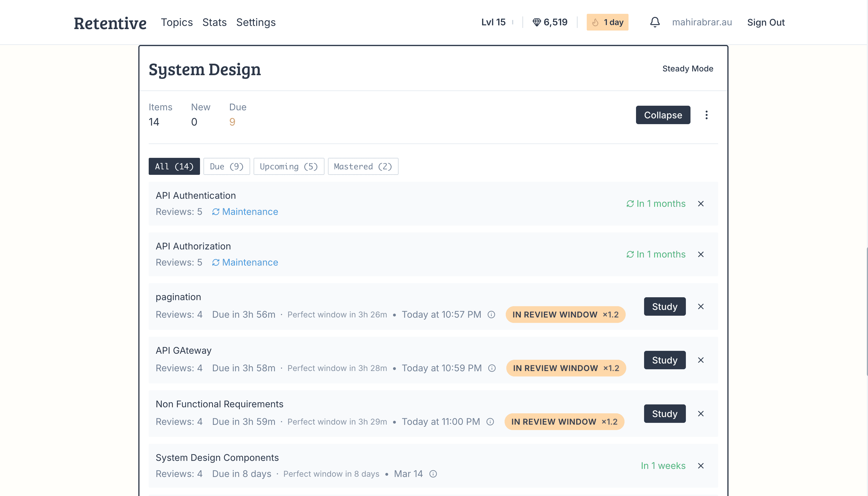
Task: Open the notifications bell icon
Action: 655,22
